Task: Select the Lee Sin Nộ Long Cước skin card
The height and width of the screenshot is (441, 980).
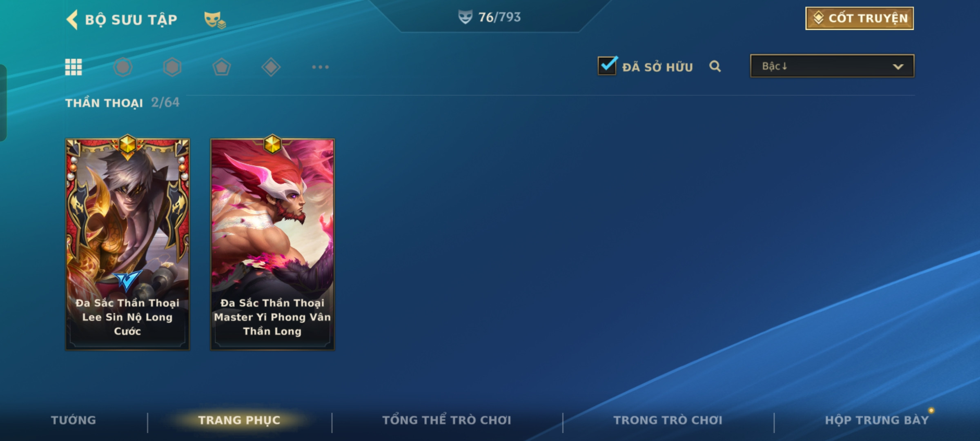Action: tap(127, 244)
